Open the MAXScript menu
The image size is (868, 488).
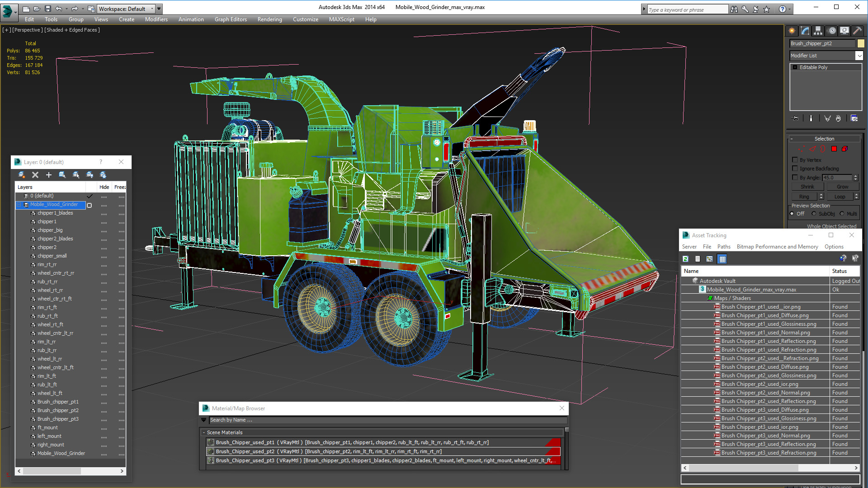pos(342,19)
